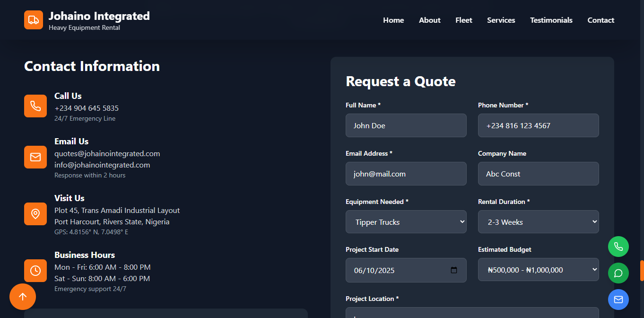Click the Full Name text field
This screenshot has width=644, height=318.
406,125
